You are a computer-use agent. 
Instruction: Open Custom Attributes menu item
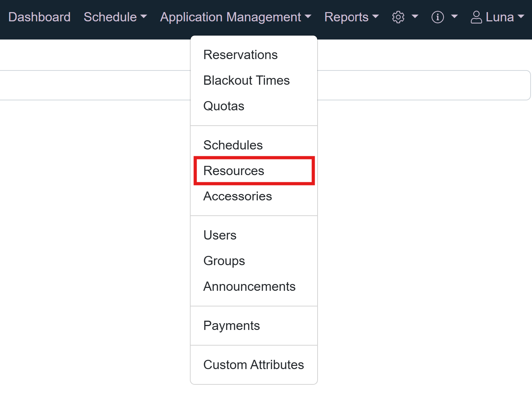point(254,365)
